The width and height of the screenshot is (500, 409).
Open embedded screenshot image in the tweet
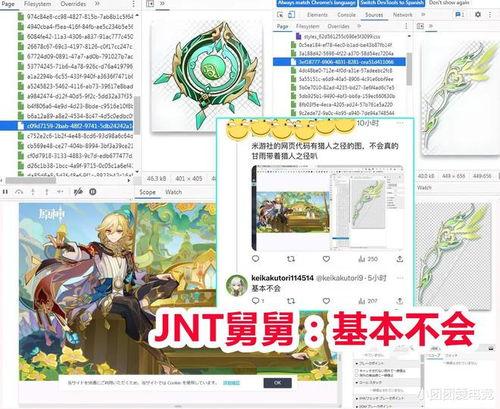[x=327, y=207]
